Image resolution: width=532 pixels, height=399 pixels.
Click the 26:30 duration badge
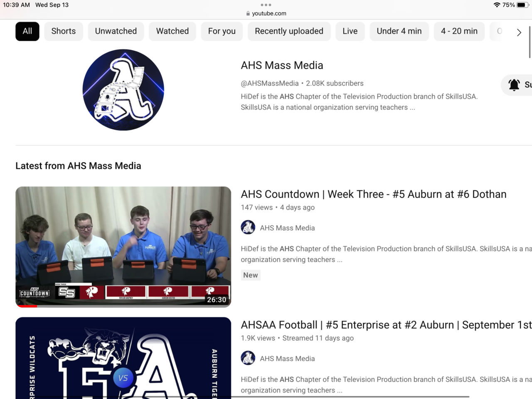(x=217, y=300)
